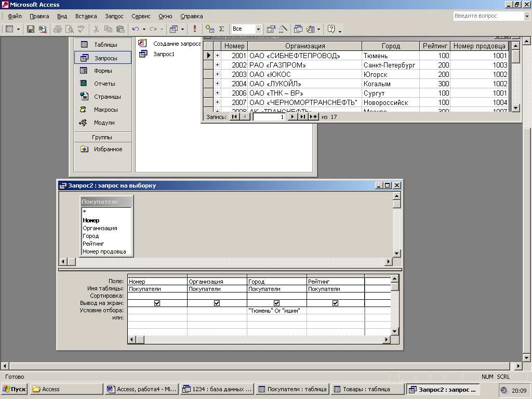The height and width of the screenshot is (399, 532).
Task: Click the Build expression icon
Action: tap(283, 29)
